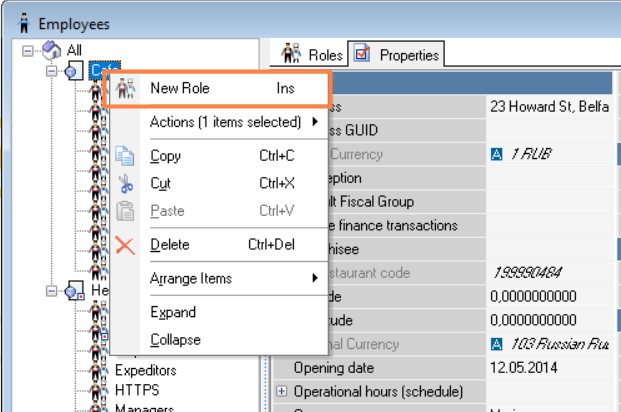Click the scissors Cut icon
Image resolution: width=621 pixels, height=412 pixels.
click(126, 183)
